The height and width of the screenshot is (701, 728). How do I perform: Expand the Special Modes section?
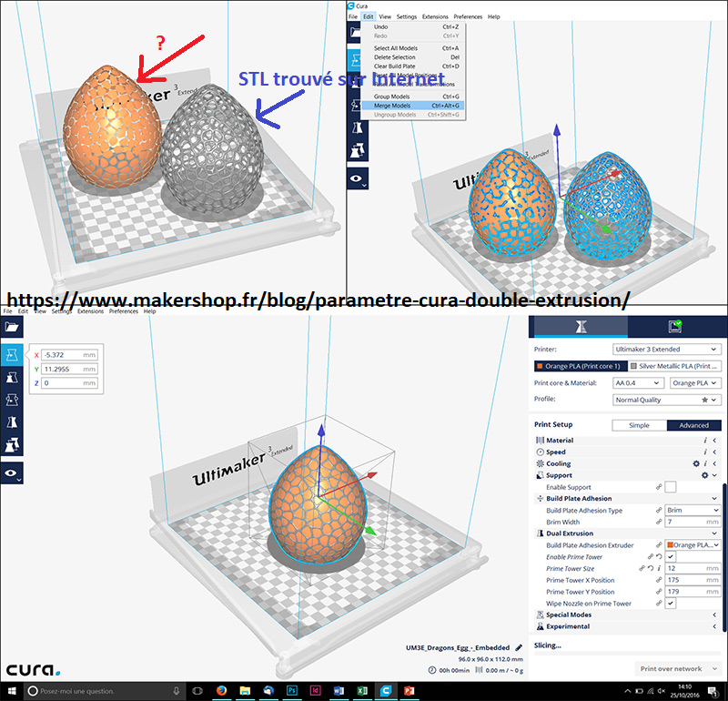(627, 615)
